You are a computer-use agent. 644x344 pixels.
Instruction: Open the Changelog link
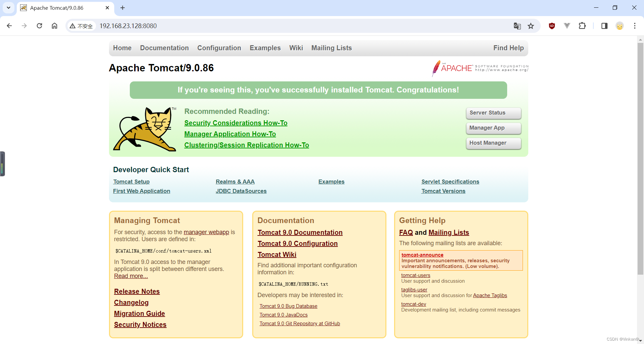[x=131, y=302]
